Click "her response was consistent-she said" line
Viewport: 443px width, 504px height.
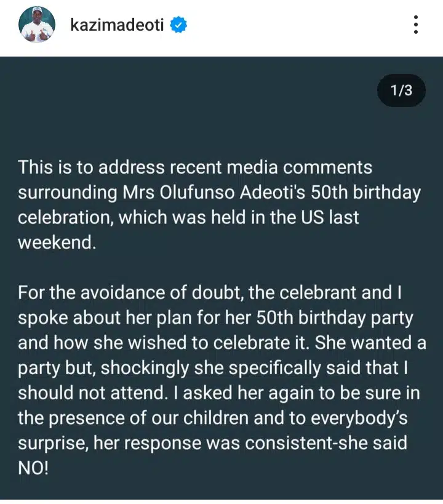(249, 442)
